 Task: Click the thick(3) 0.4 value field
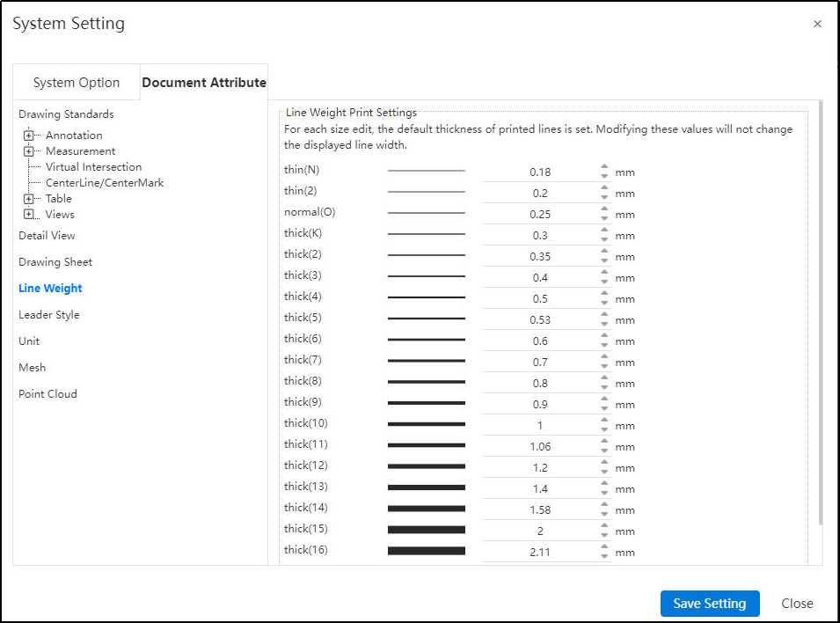(540, 278)
